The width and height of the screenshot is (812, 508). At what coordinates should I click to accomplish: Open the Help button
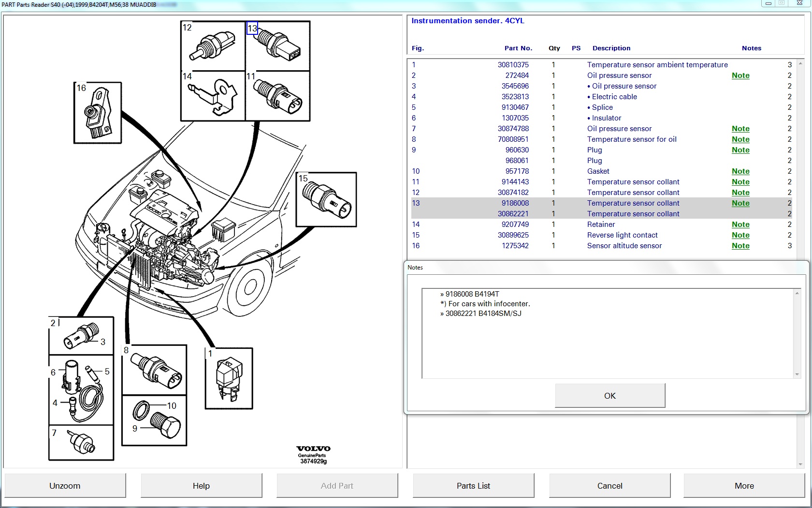coord(201,485)
